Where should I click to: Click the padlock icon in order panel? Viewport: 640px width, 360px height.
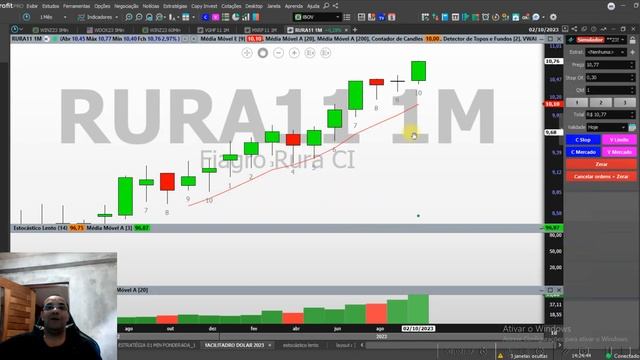tap(633, 40)
